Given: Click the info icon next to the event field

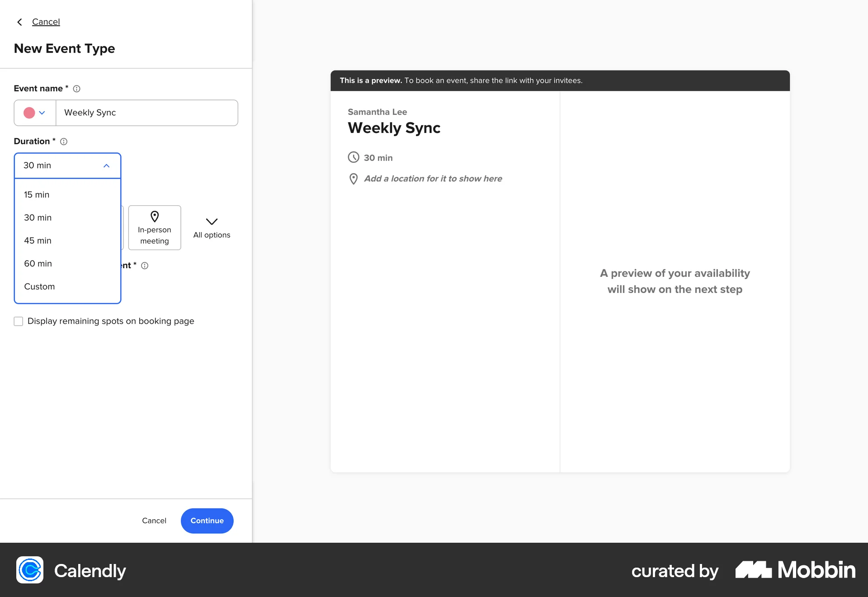Looking at the screenshot, I should click(145, 265).
